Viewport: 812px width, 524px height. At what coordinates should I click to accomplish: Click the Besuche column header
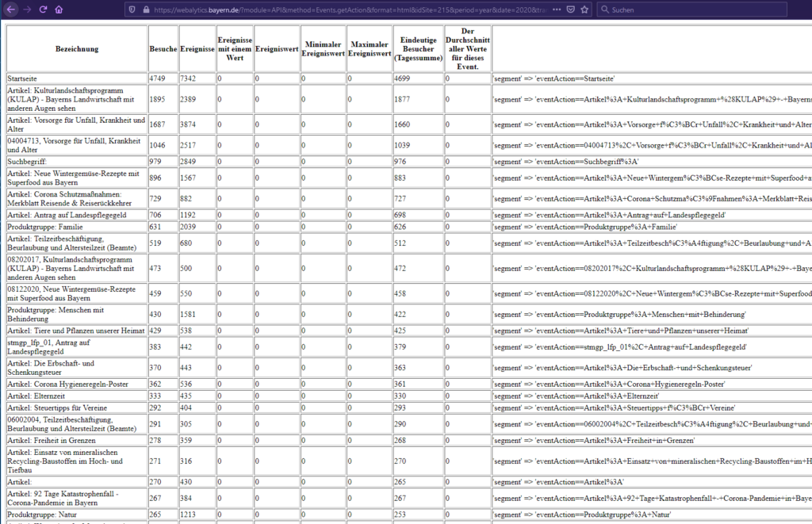[163, 48]
